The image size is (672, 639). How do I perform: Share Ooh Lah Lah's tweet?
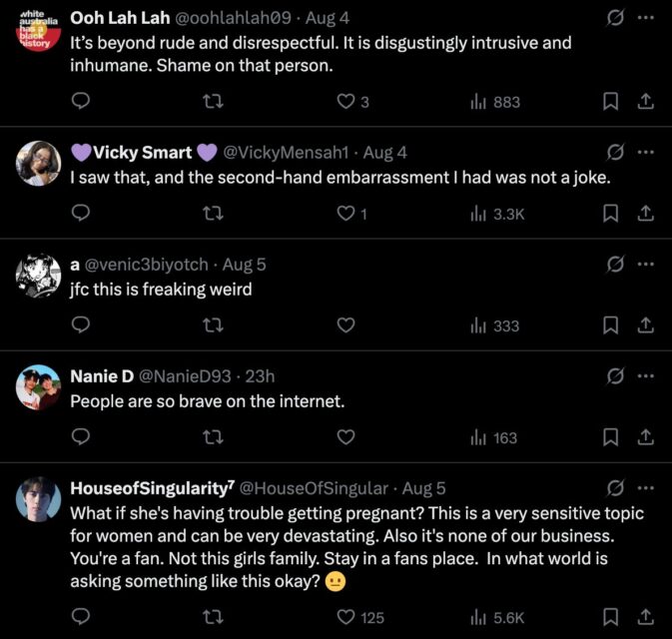tap(645, 101)
